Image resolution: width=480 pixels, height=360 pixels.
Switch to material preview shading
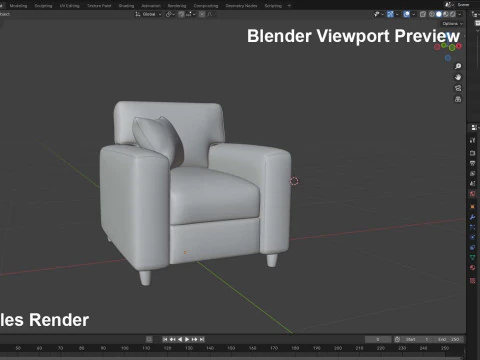(446, 14)
